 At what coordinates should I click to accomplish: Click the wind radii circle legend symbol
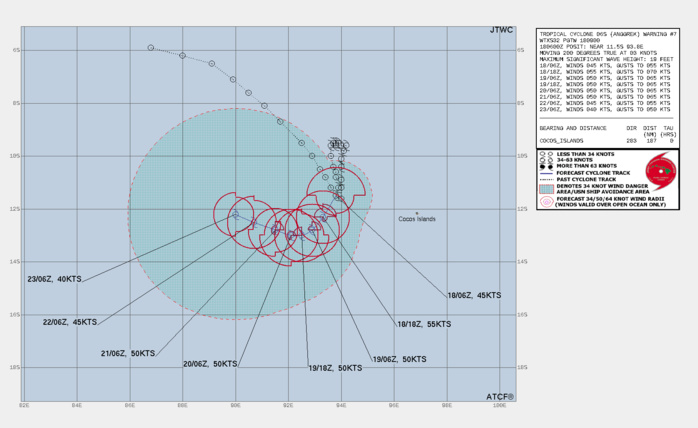tap(545, 201)
